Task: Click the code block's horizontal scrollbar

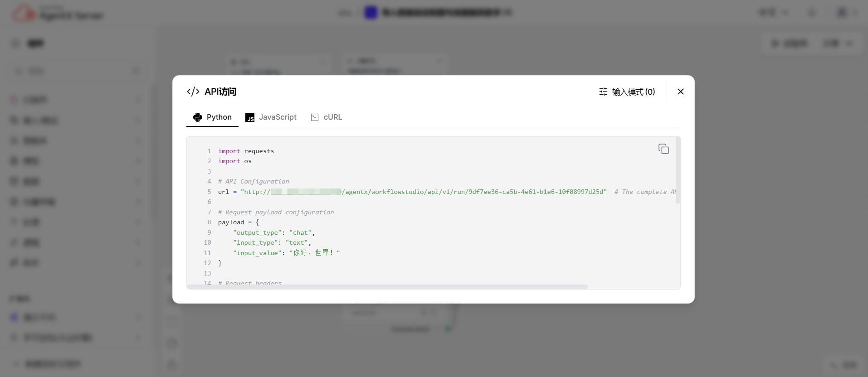Action: (x=387, y=287)
